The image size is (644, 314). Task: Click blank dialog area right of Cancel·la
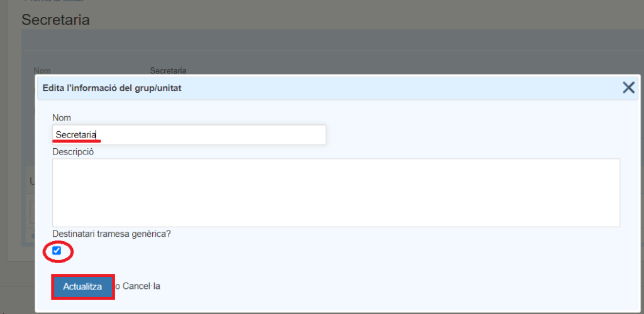tap(377, 286)
